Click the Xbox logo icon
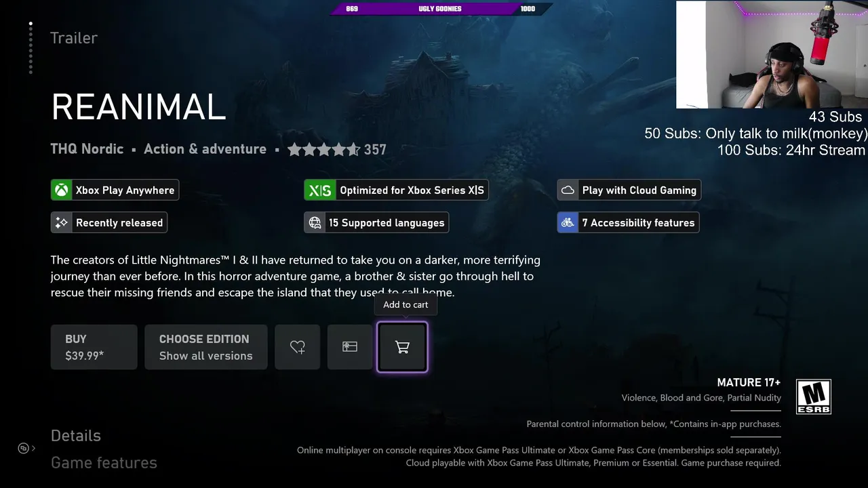 point(62,190)
